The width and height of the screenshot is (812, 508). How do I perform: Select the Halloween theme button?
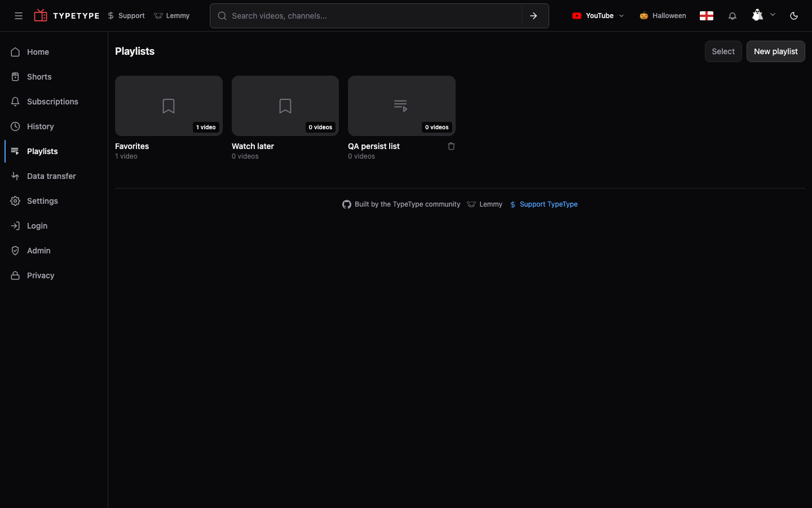click(663, 16)
